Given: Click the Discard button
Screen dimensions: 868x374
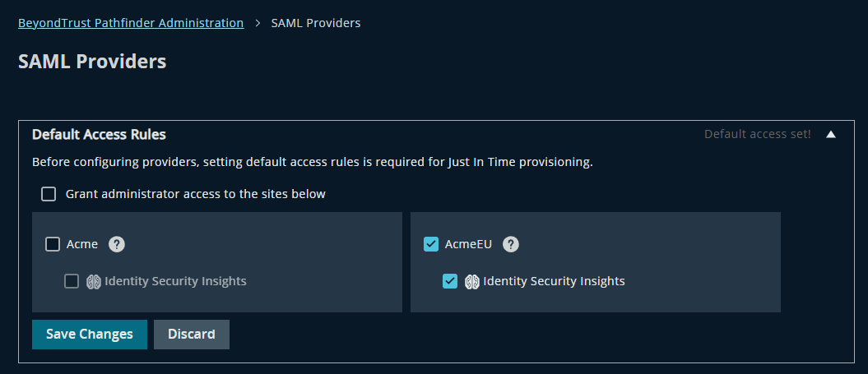Looking at the screenshot, I should (192, 335).
